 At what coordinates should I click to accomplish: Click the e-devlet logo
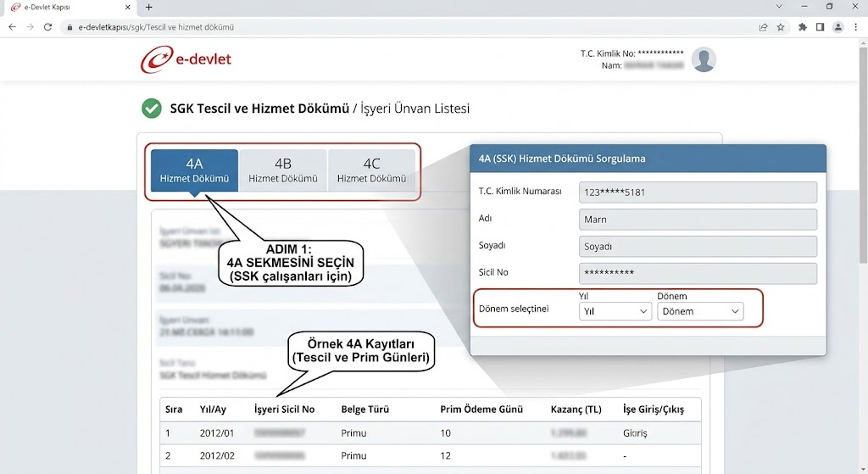coord(186,59)
